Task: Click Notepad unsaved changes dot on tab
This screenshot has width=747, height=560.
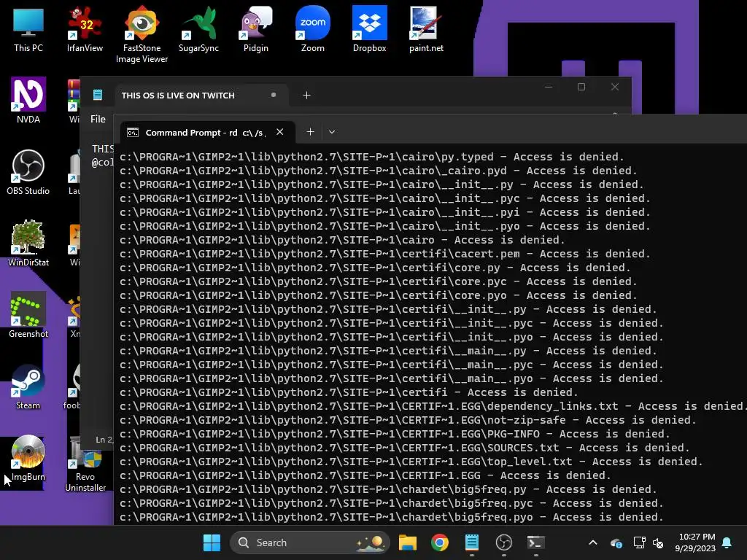Action: click(274, 95)
